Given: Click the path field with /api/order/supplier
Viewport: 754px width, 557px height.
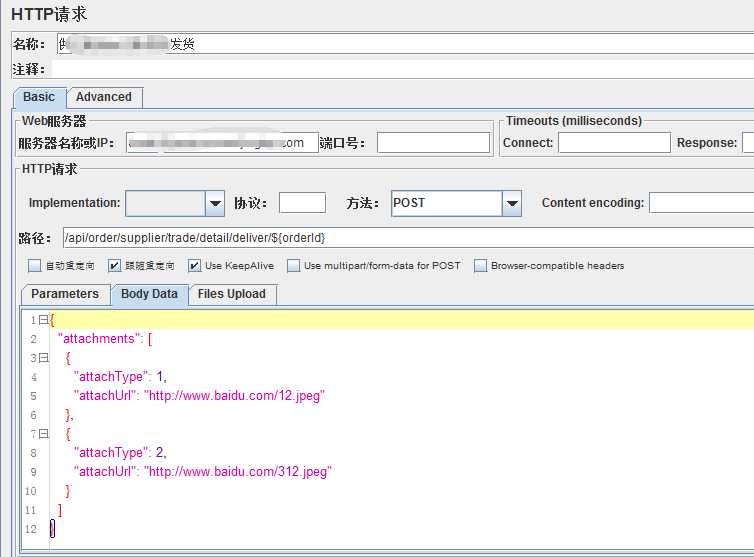Looking at the screenshot, I should (408, 238).
